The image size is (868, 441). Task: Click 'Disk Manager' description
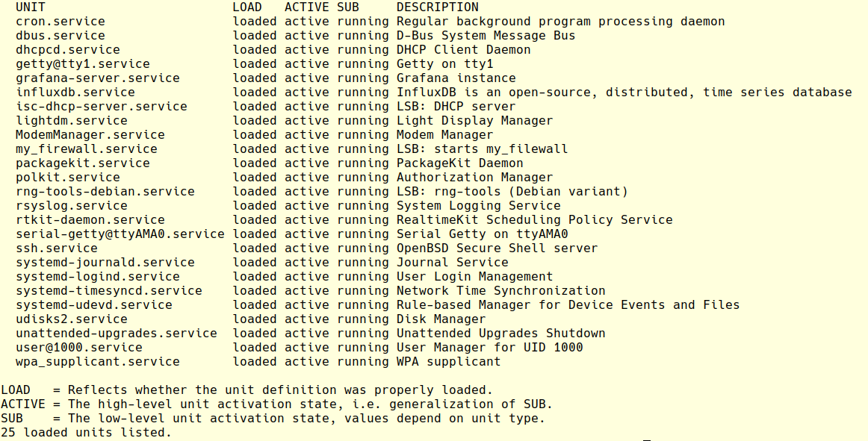[441, 319]
